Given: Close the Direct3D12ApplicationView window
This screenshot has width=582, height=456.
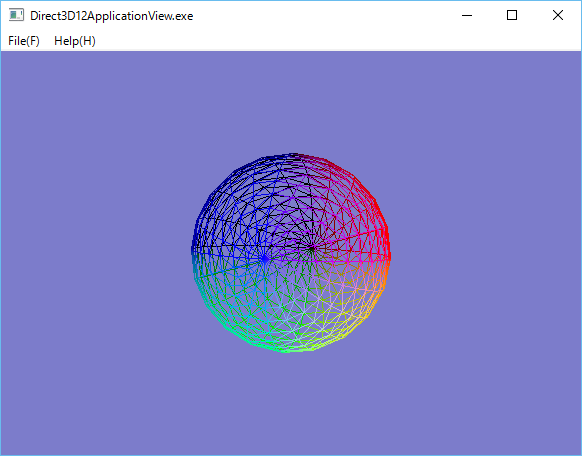Looking at the screenshot, I should [558, 16].
